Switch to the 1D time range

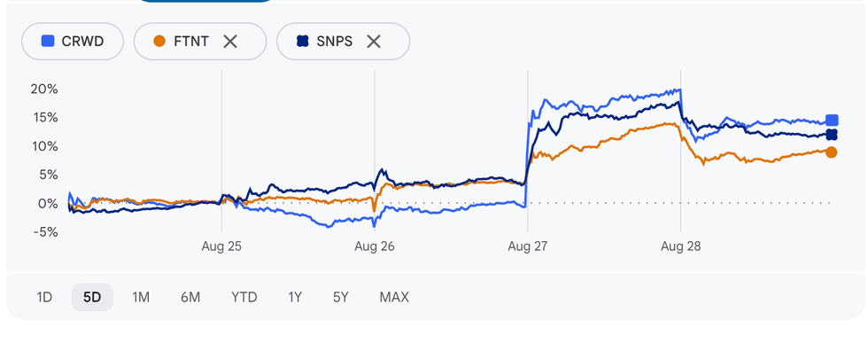pyautogui.click(x=44, y=297)
